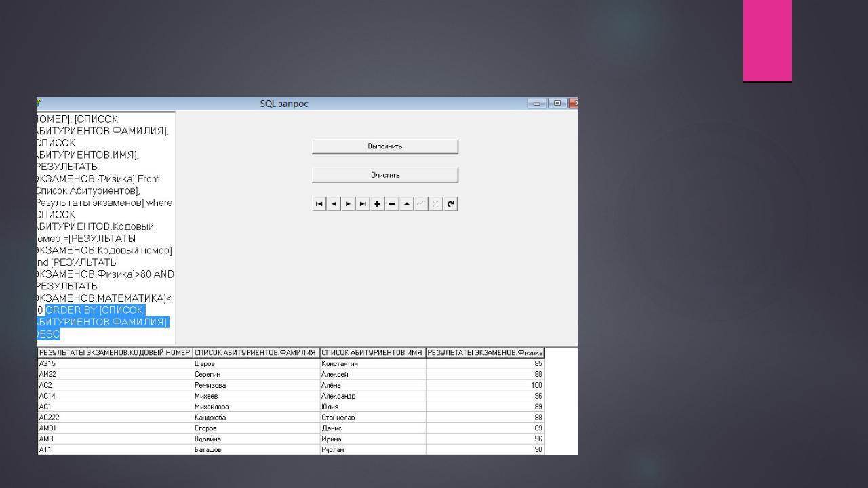Click surname Вдовина in the grid
868x488 pixels.
coord(256,439)
